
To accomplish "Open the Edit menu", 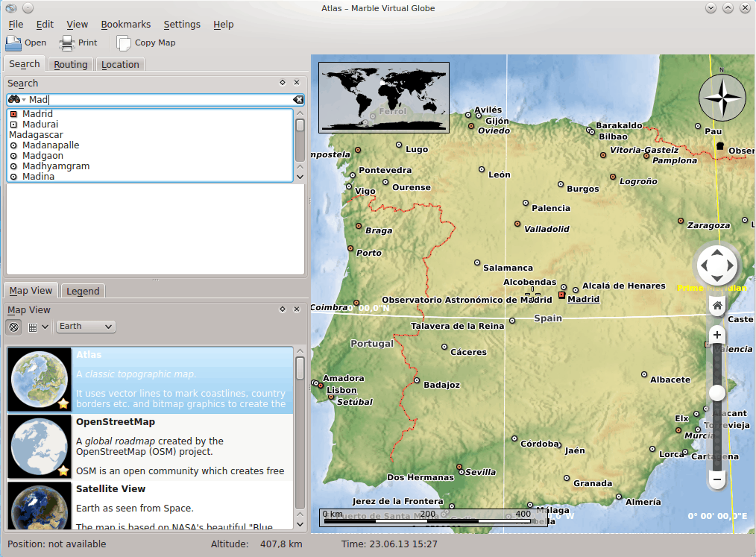I will [x=45, y=25].
